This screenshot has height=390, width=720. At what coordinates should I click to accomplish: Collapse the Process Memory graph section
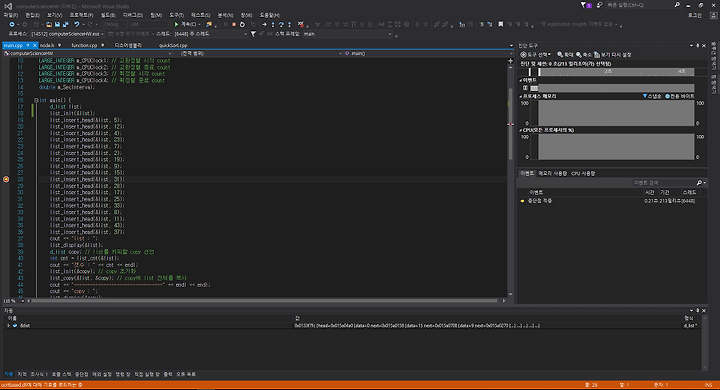(x=521, y=96)
